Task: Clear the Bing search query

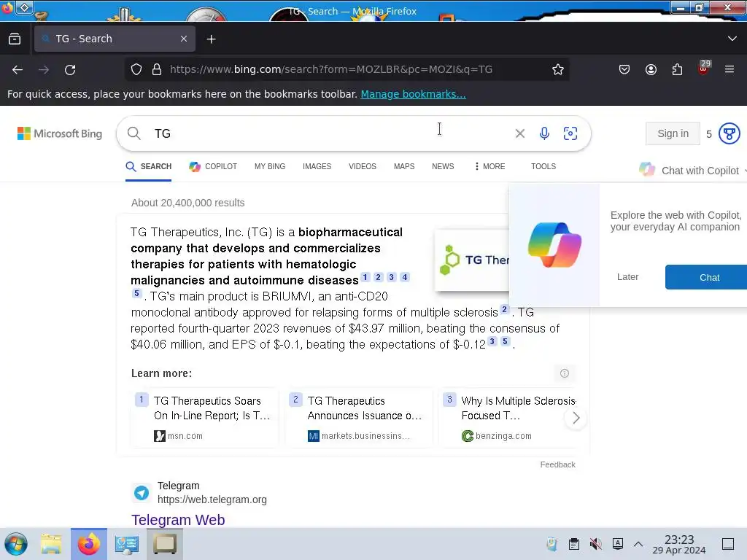Action: 519,134
